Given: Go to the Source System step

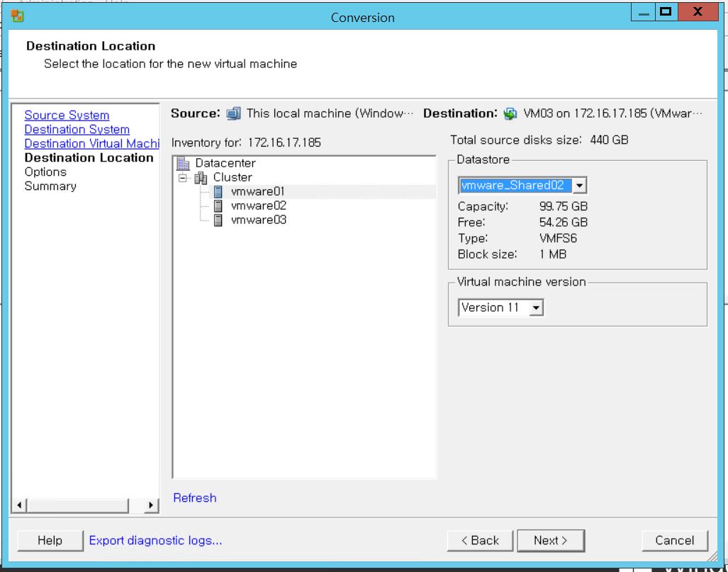Looking at the screenshot, I should coord(67,115).
